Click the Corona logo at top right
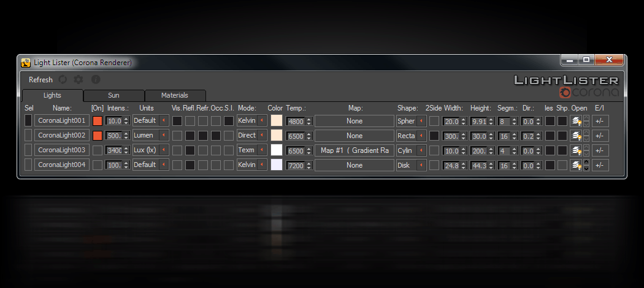The width and height of the screenshot is (644, 288). pyautogui.click(x=590, y=92)
